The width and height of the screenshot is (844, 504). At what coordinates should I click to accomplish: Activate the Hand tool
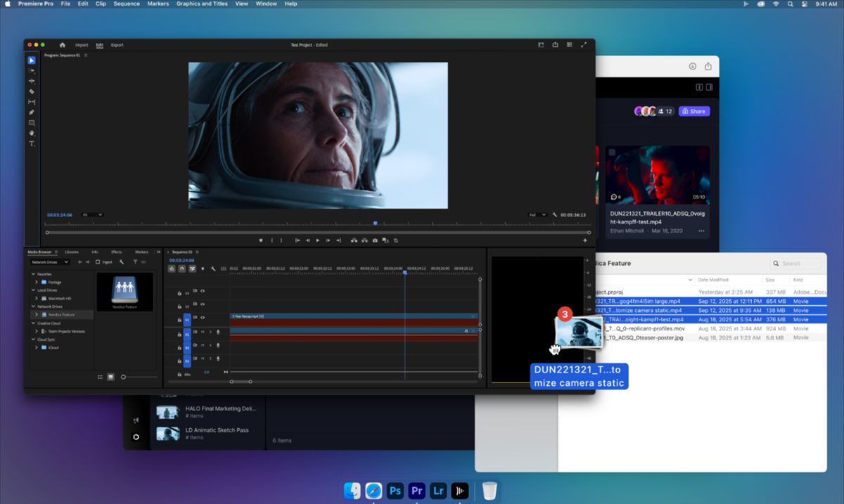click(x=31, y=133)
